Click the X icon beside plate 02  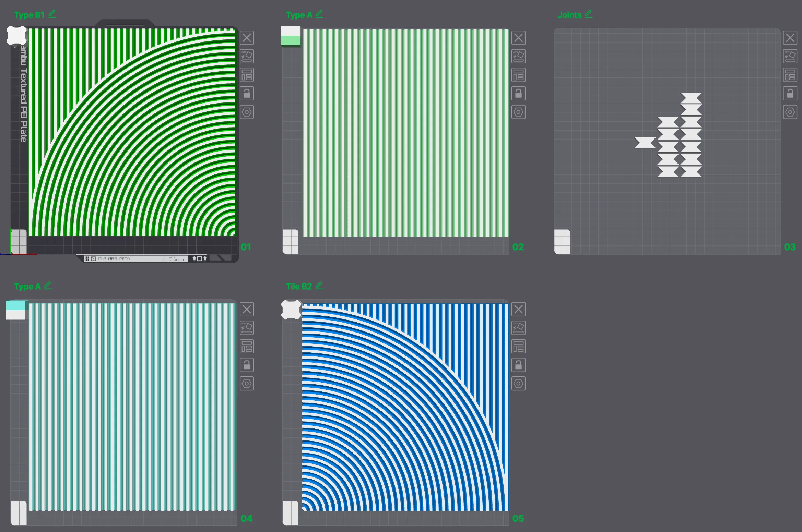tap(518, 38)
